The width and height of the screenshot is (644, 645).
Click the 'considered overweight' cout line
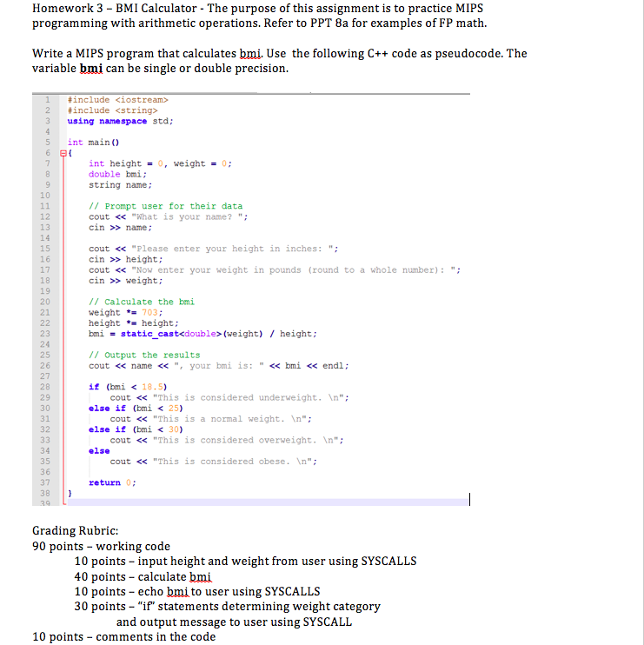227,441
